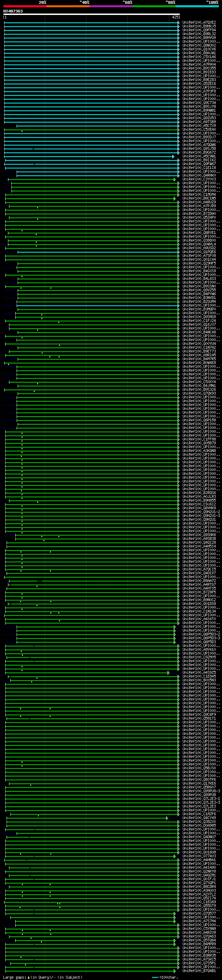Click the UniRef100_A9RIA5 label
The width and height of the screenshot is (222, 980).
pyautogui.click(x=199, y=355)
